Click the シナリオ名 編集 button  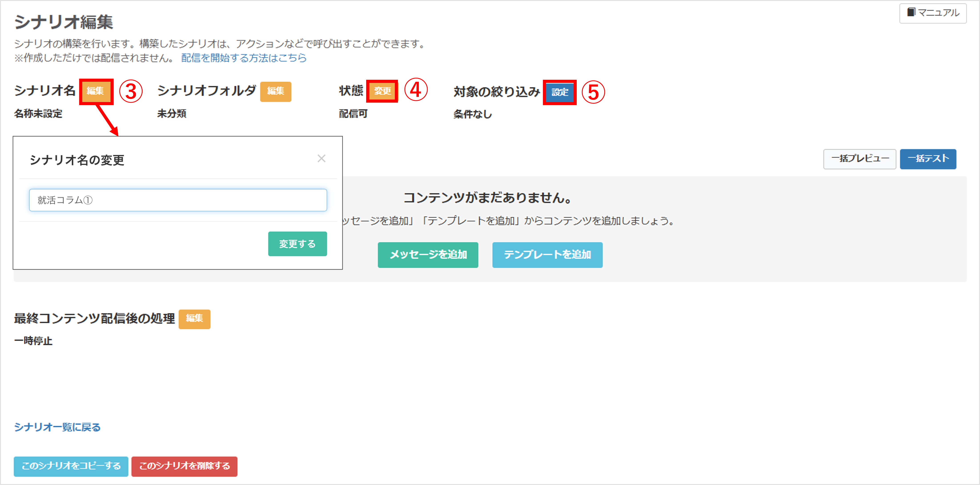[96, 91]
